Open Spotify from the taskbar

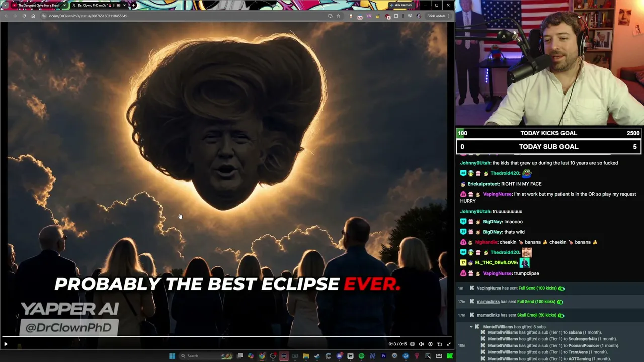tap(361, 356)
